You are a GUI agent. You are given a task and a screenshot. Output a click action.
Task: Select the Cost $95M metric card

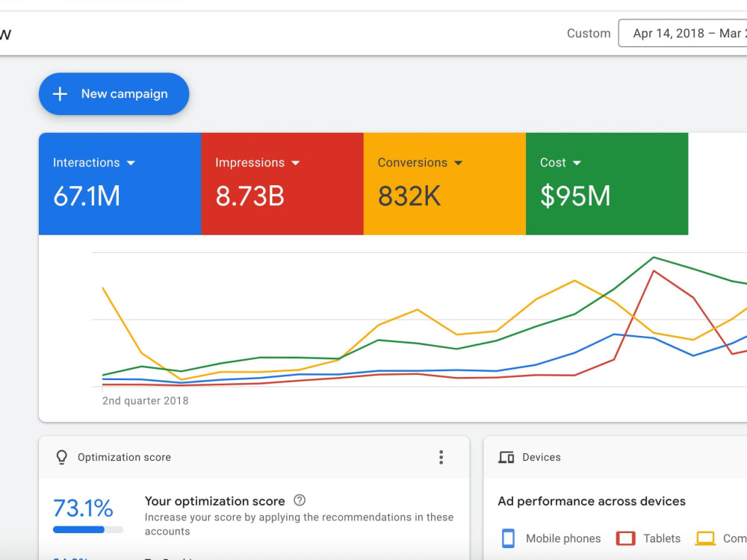pos(607,184)
